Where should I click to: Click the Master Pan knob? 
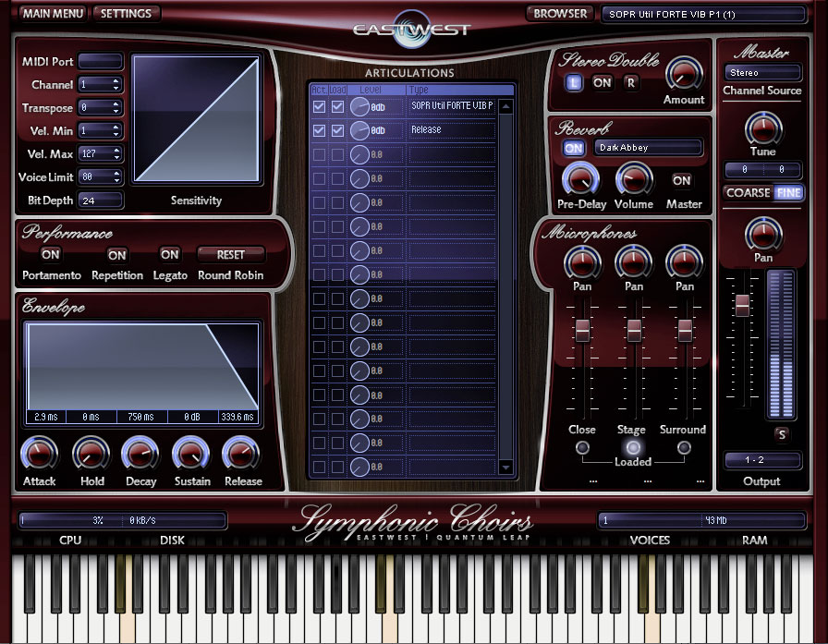(762, 233)
